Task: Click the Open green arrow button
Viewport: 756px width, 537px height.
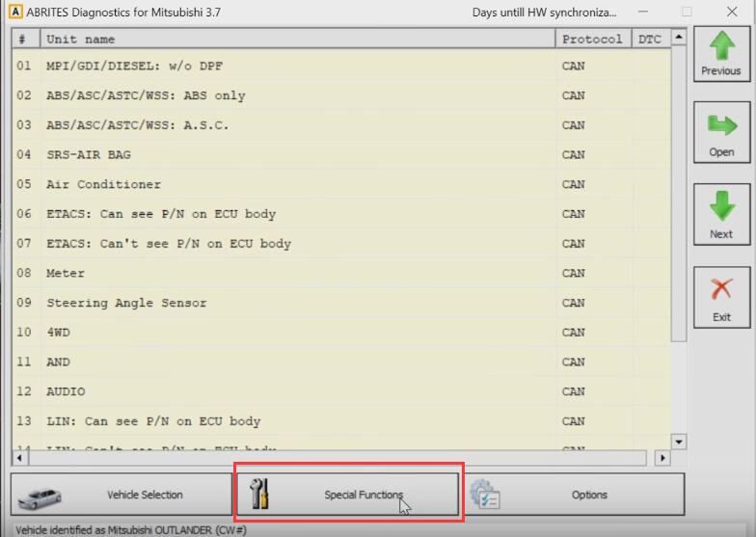Action: pos(721,132)
